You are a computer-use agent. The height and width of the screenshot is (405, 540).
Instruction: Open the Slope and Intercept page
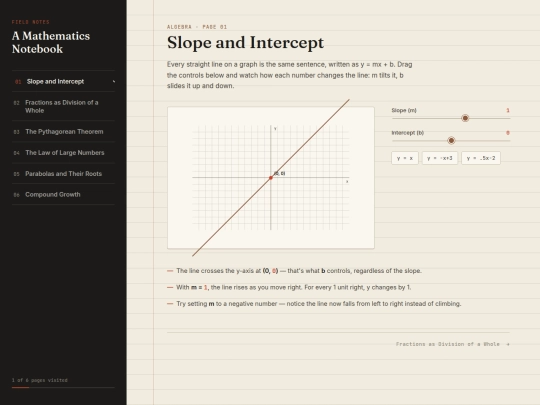click(63, 82)
